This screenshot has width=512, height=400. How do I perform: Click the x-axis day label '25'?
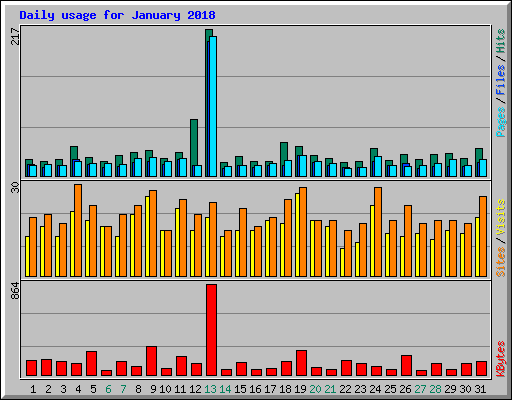pyautogui.click(x=390, y=389)
